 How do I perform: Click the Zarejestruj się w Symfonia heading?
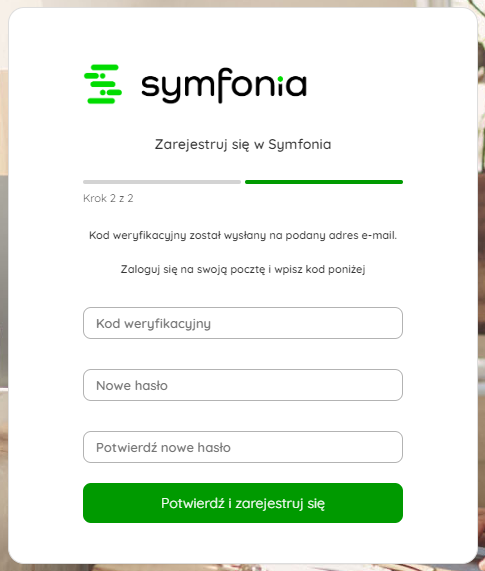[243, 145]
